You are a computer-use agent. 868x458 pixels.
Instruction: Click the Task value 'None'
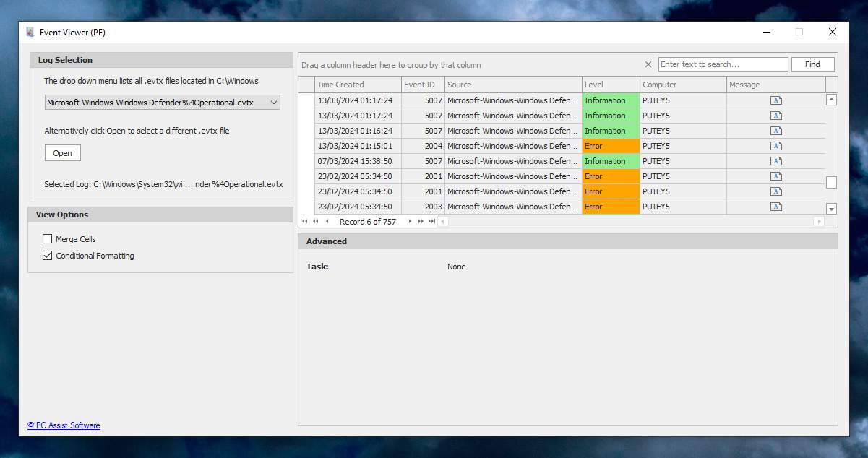coord(457,267)
